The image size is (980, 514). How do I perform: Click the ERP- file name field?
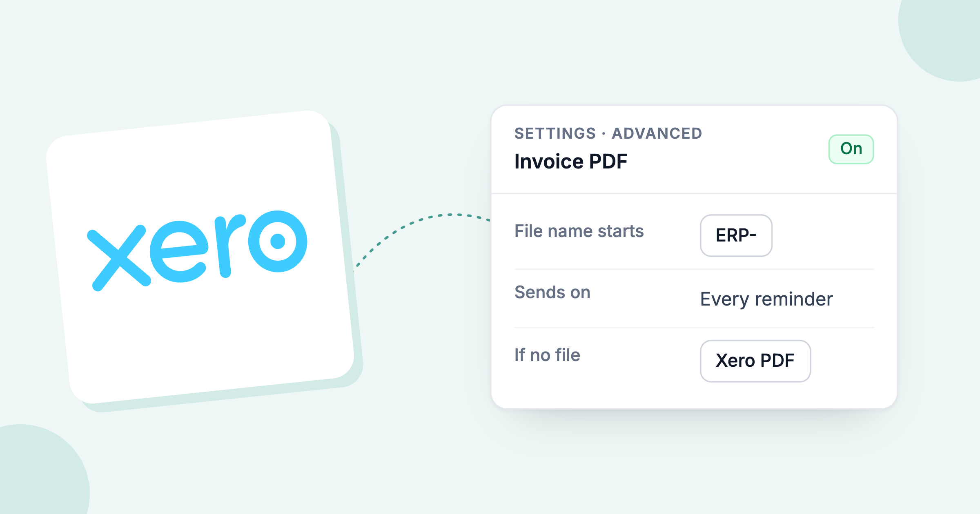[x=736, y=235]
